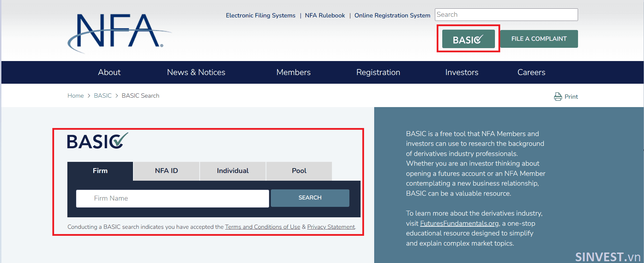Viewport: 644px width, 263px height.
Task: Select the Firm search tab
Action: click(100, 171)
